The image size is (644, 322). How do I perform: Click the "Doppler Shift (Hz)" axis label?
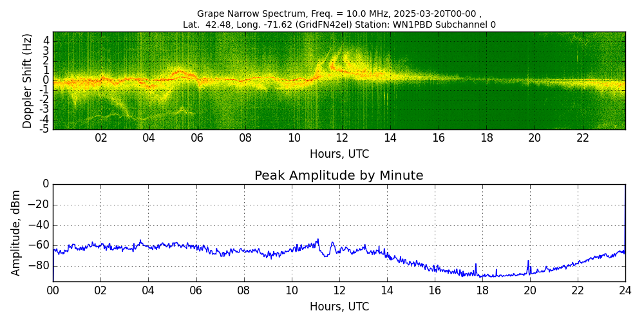[27, 81]
